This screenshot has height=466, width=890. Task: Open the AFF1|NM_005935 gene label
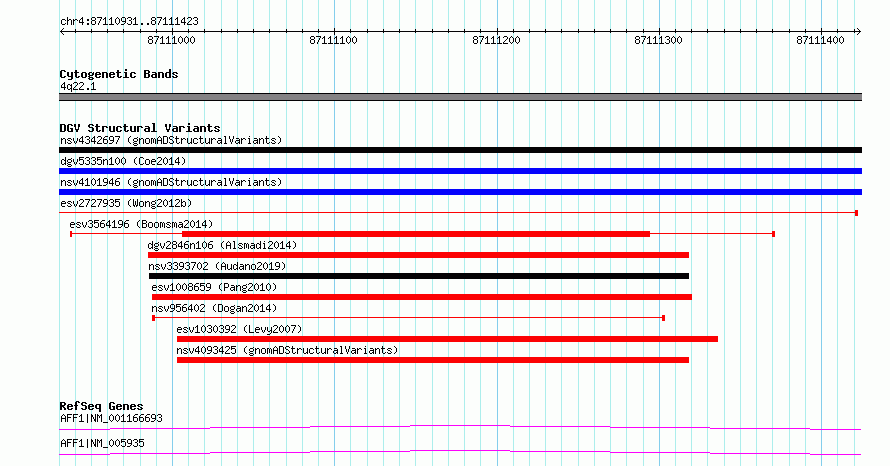pos(102,443)
